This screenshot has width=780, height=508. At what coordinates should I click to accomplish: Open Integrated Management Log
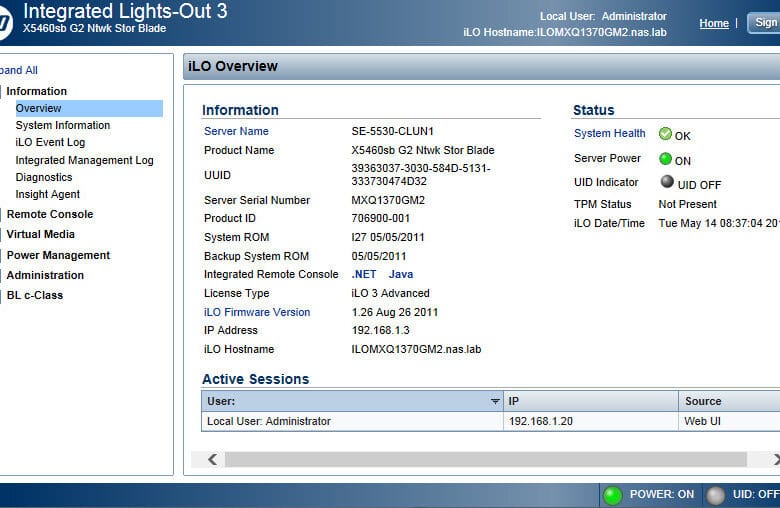point(85,160)
